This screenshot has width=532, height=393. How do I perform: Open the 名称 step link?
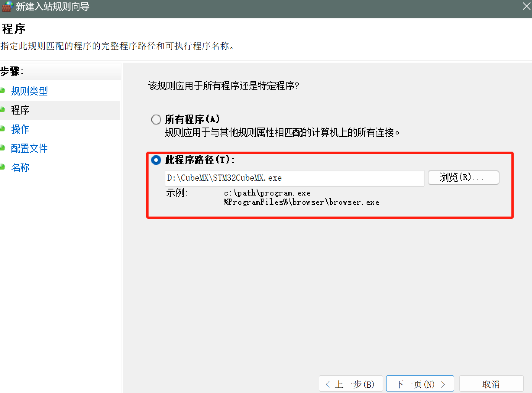pyautogui.click(x=20, y=167)
